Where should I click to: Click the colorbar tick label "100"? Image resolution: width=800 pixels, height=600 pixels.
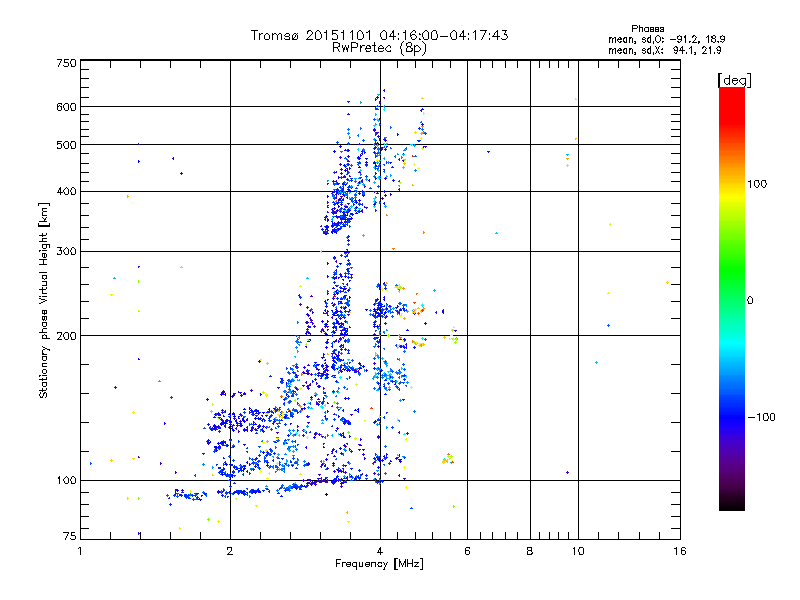coord(757,184)
